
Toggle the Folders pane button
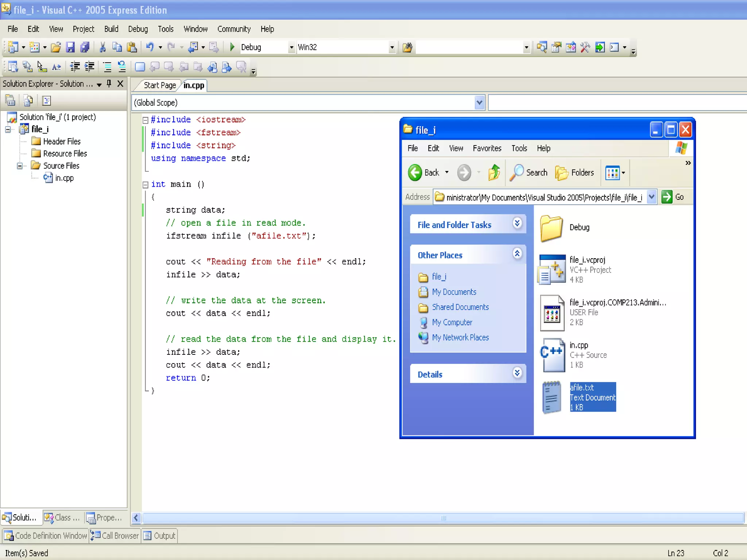pos(575,172)
